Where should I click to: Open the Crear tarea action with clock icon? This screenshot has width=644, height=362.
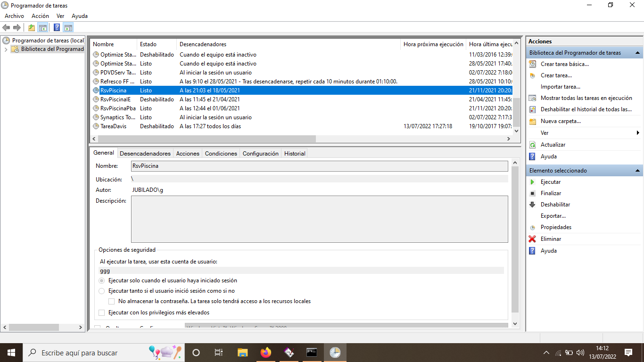coord(532,75)
